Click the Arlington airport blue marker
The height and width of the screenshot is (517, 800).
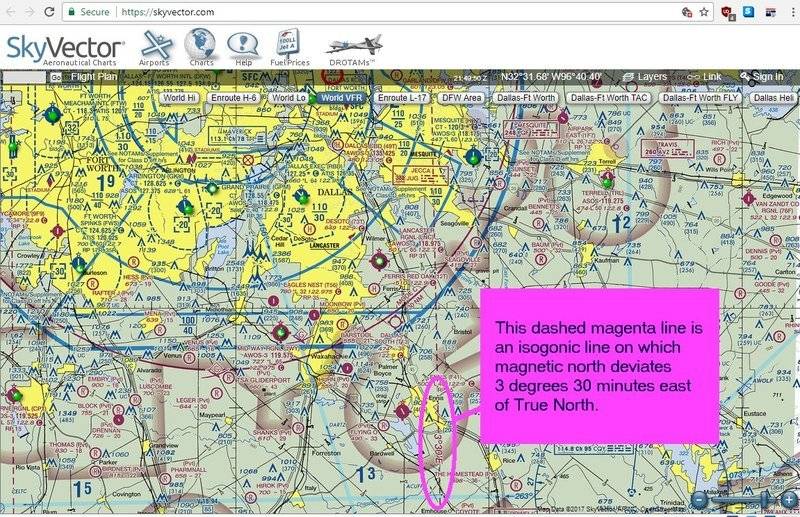pyautogui.click(x=186, y=207)
